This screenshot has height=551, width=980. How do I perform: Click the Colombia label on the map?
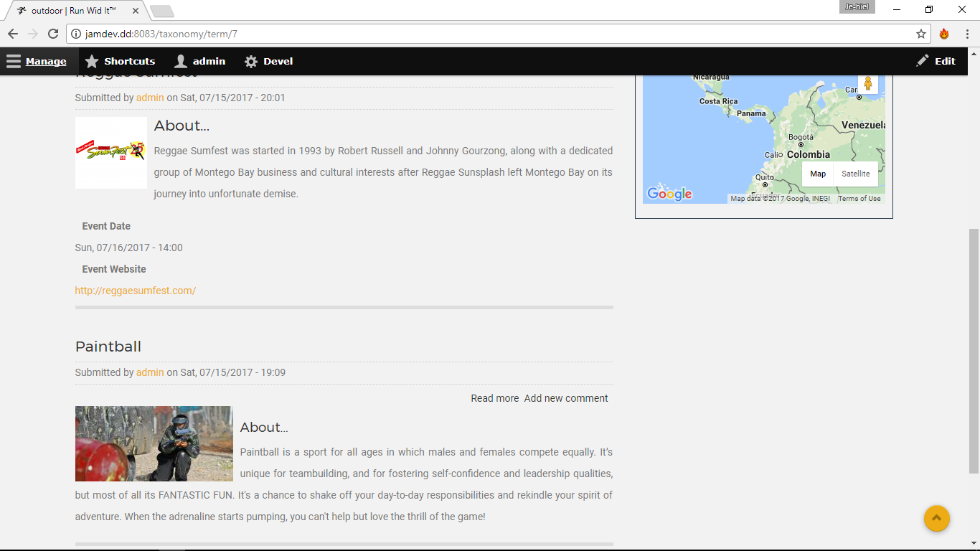coord(809,154)
